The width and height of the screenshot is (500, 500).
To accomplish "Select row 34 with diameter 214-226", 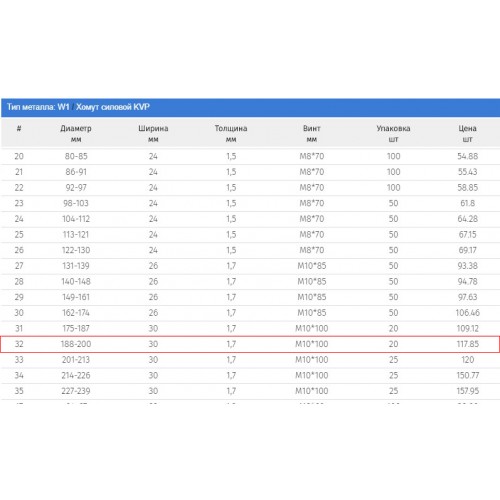I will pos(250,375).
